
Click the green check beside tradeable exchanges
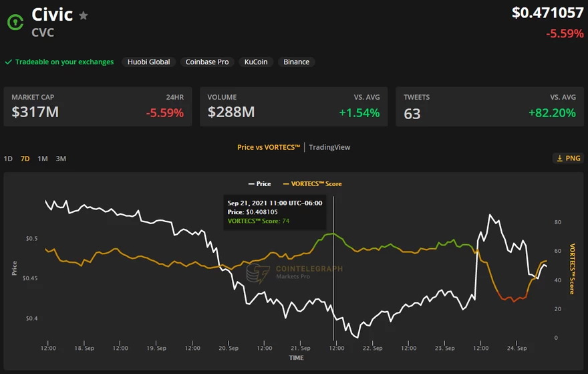[x=8, y=62]
